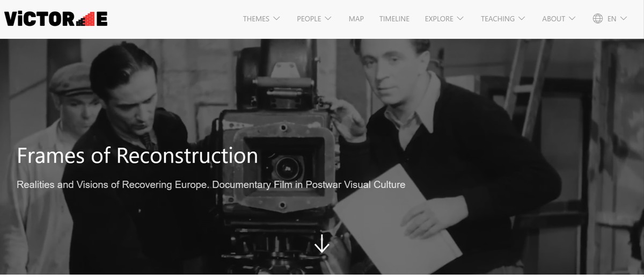The image size is (644, 277).
Task: Go to the Map page
Action: click(x=356, y=19)
